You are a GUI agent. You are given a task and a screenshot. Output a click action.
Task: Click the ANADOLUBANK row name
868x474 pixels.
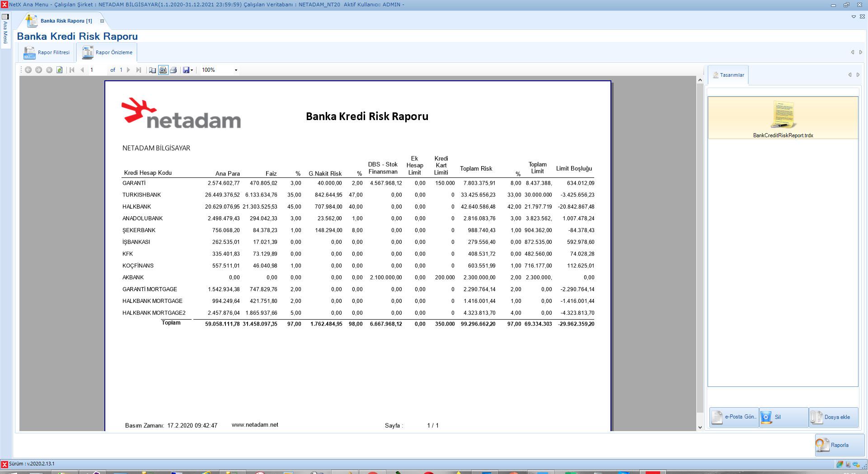pos(142,218)
